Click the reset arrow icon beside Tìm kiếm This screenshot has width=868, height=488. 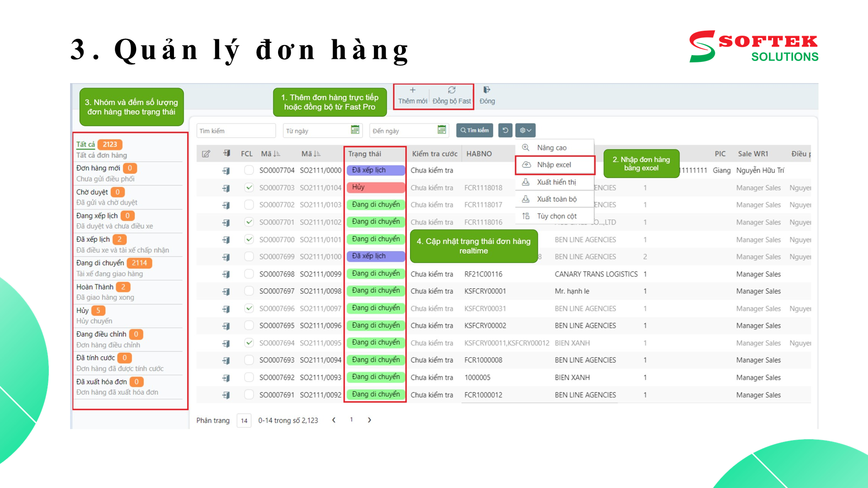tap(505, 130)
